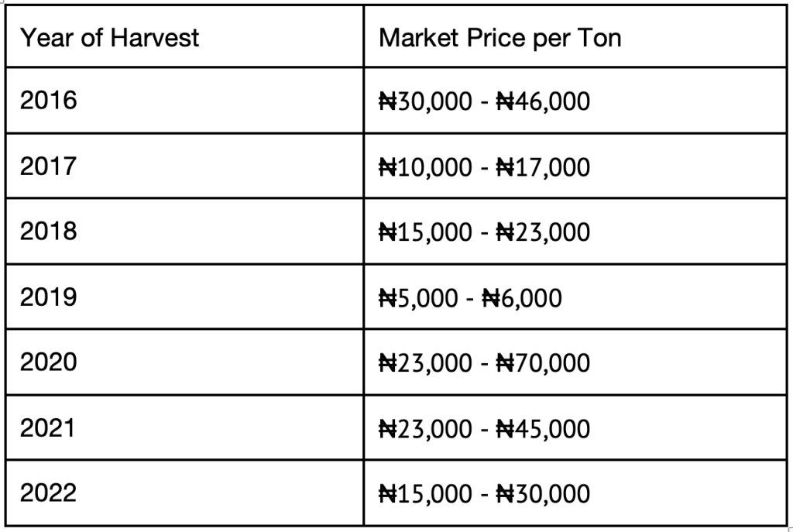Select the 2018 year cell
This screenshot has width=793, height=532.
(184, 231)
